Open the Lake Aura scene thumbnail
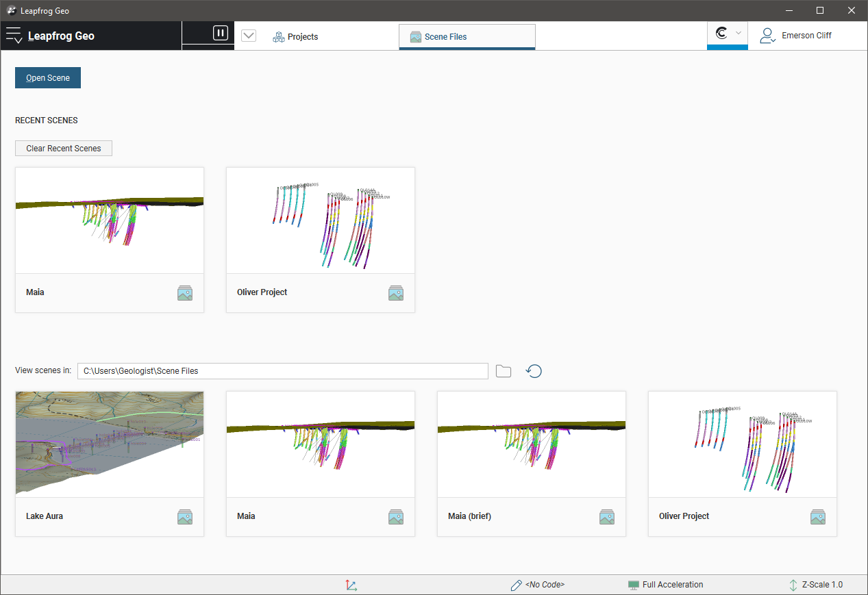 click(110, 444)
